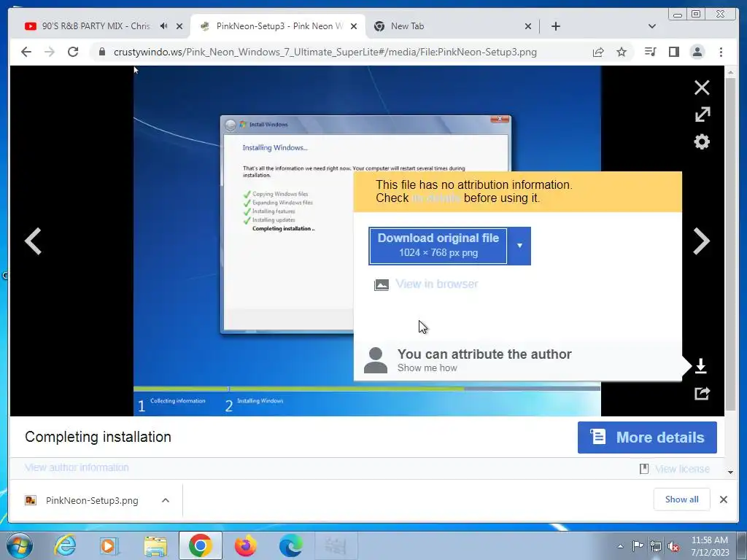Expand download size options dropdown arrow
This screenshot has height=560, width=747.
(519, 246)
